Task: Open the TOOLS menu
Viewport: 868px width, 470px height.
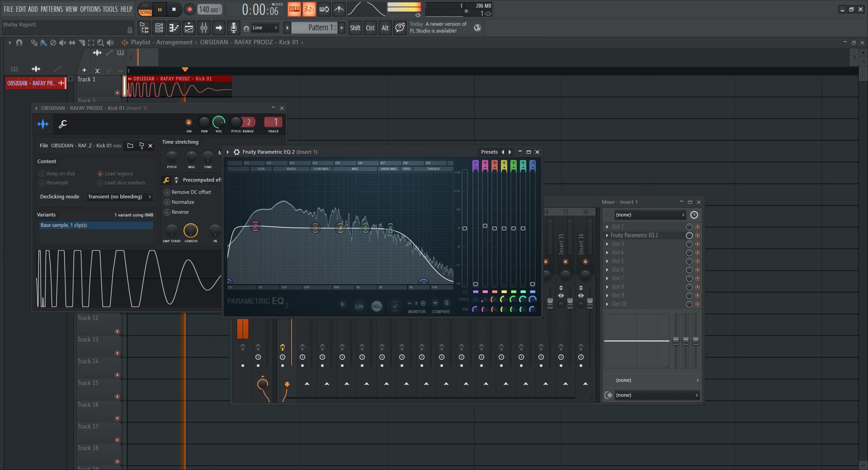Action: click(110, 9)
